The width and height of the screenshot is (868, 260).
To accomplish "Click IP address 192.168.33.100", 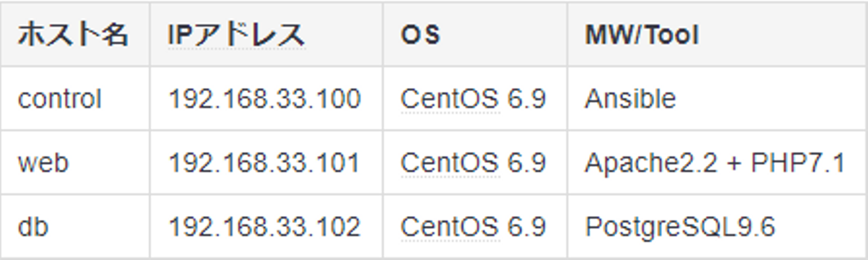I will [x=265, y=99].
